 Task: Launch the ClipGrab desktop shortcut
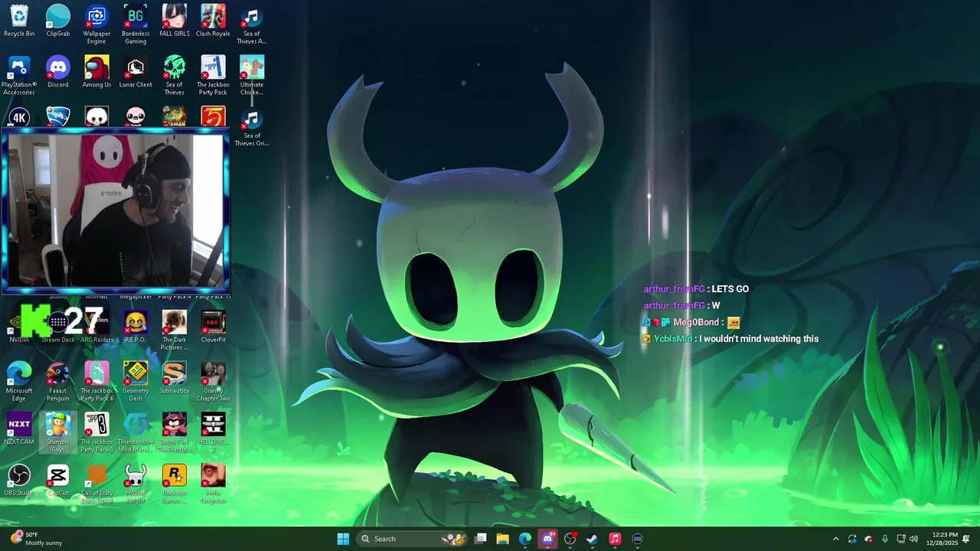coord(58,21)
